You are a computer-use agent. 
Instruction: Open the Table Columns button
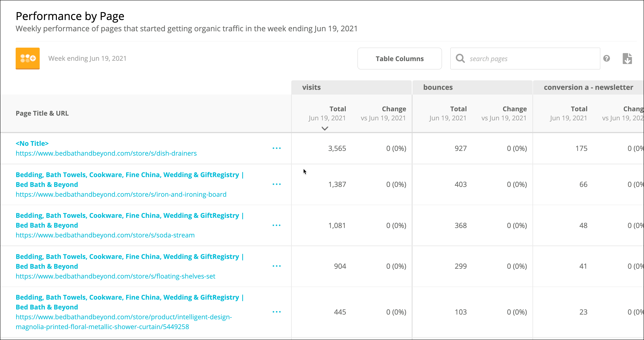point(400,58)
